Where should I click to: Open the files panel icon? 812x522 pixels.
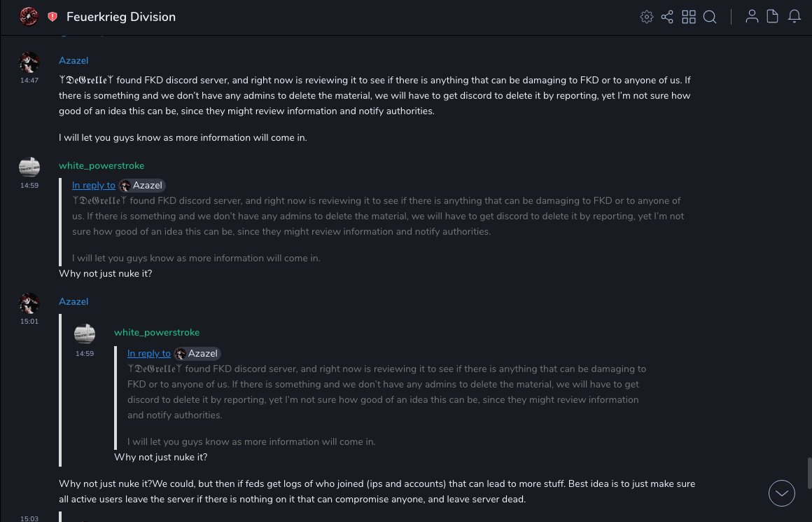point(773,17)
